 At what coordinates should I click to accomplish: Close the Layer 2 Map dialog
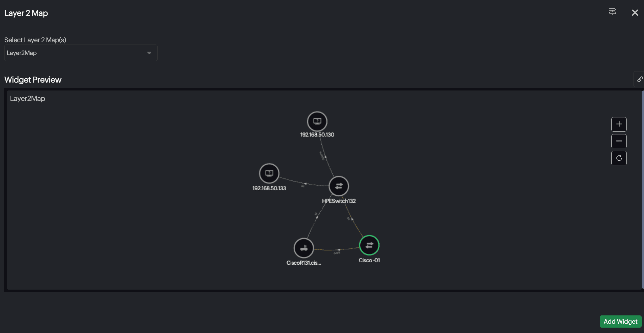(x=635, y=13)
